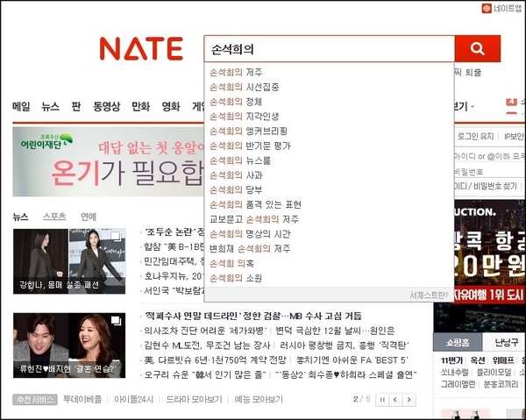Image resolution: width=526 pixels, height=420 pixels.
Task: Open the 위메프 shopping link
Action: [503, 360]
